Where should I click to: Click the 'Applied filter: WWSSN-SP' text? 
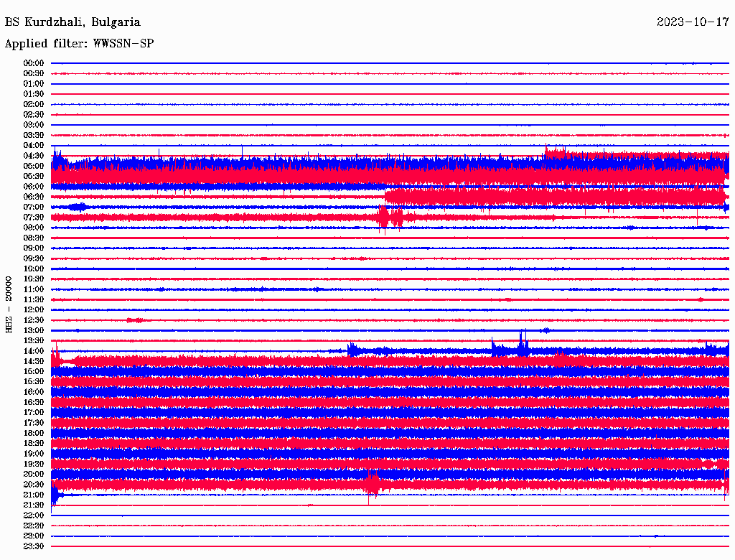click(79, 44)
